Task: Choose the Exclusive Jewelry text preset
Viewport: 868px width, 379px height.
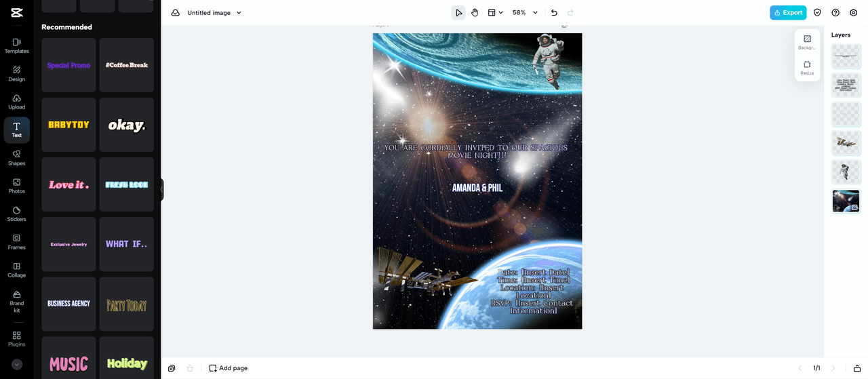Action: click(x=68, y=244)
